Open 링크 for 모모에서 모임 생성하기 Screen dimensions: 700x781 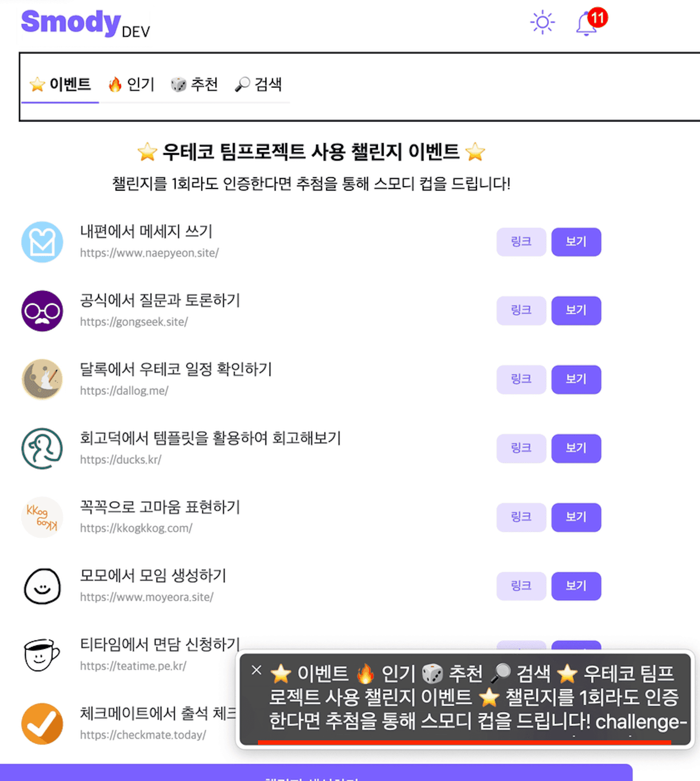521,586
